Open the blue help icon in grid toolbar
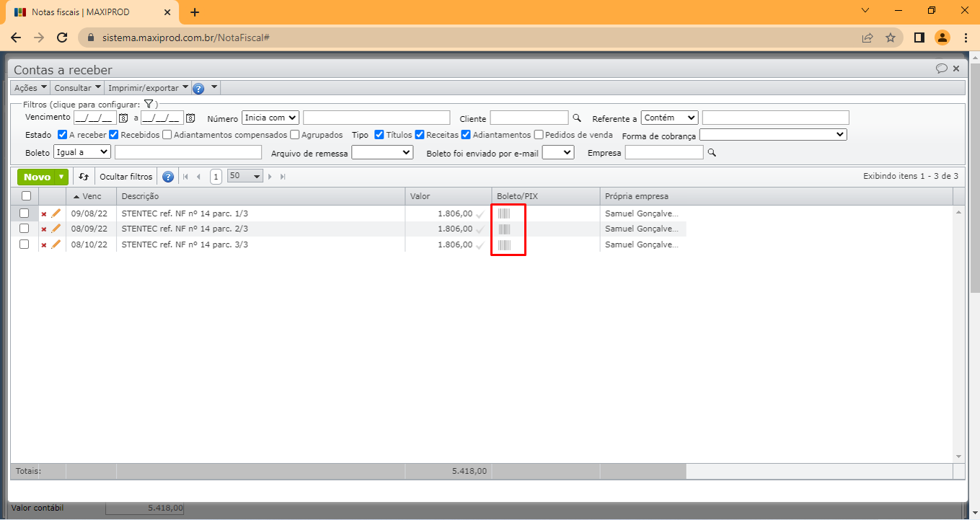The width and height of the screenshot is (980, 520). point(168,177)
